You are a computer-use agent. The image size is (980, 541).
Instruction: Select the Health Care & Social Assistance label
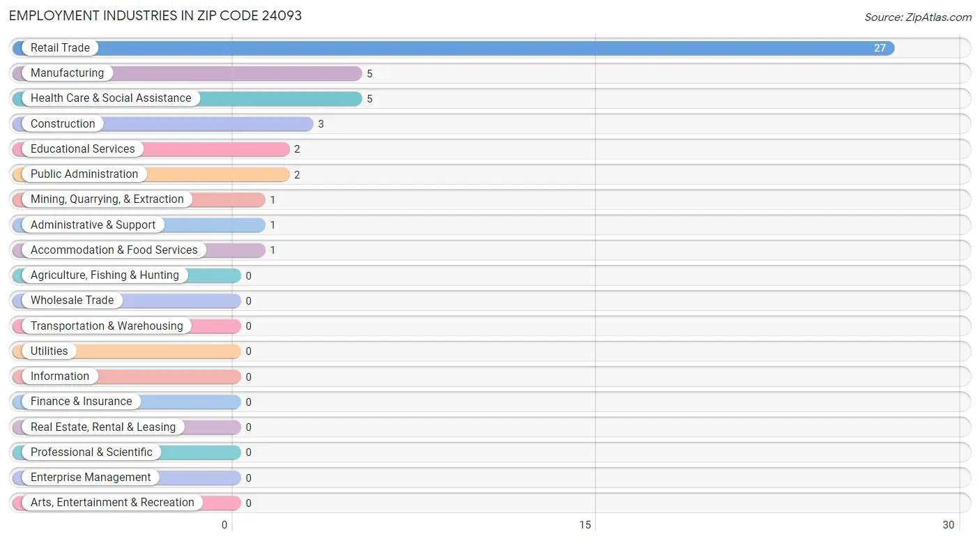coord(111,98)
